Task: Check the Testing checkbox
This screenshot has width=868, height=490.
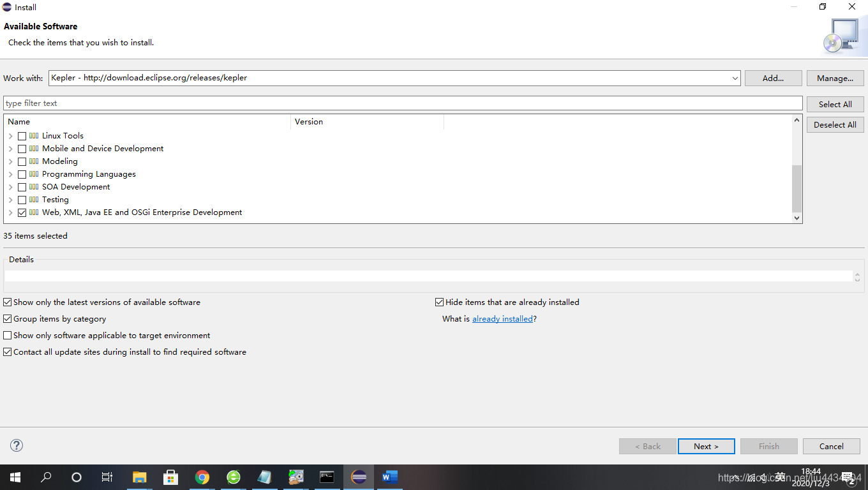Action: pyautogui.click(x=22, y=200)
